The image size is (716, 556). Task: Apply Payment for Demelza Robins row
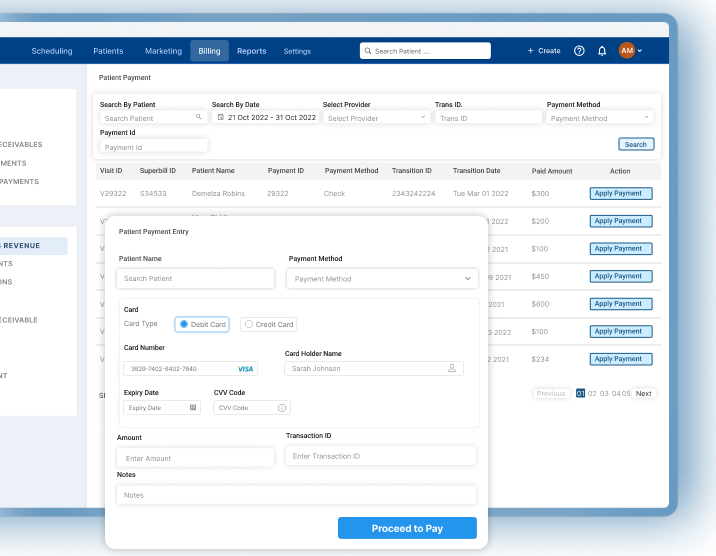tap(621, 194)
